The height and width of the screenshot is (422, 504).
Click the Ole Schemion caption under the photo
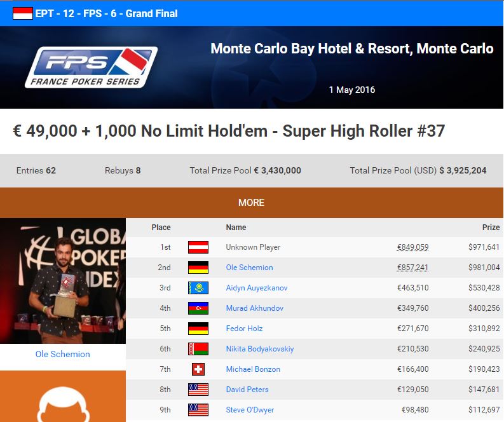tap(63, 354)
